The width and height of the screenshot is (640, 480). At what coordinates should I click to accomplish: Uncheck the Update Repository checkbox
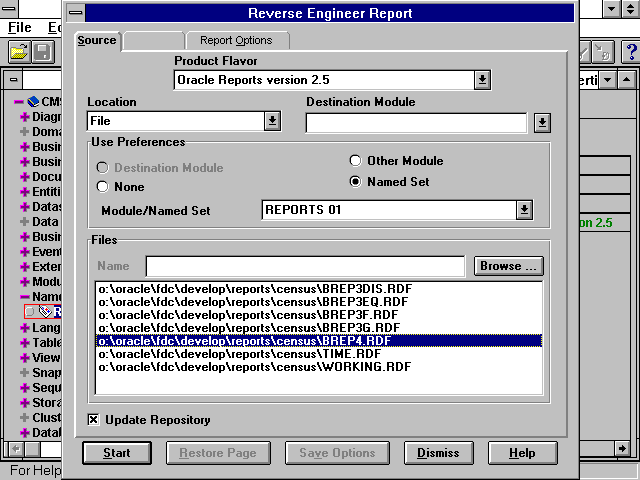point(94,420)
